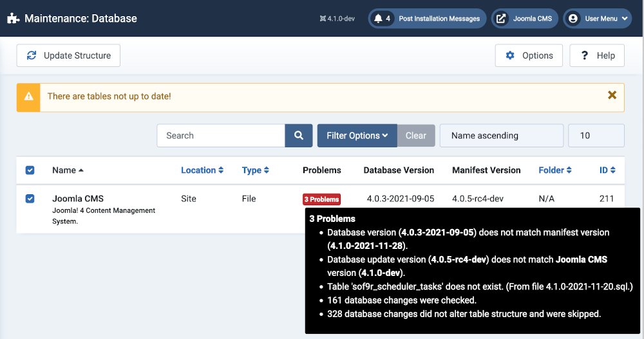Click the 3 Problems red badge
Screen dimensions: 644x339
click(x=321, y=199)
